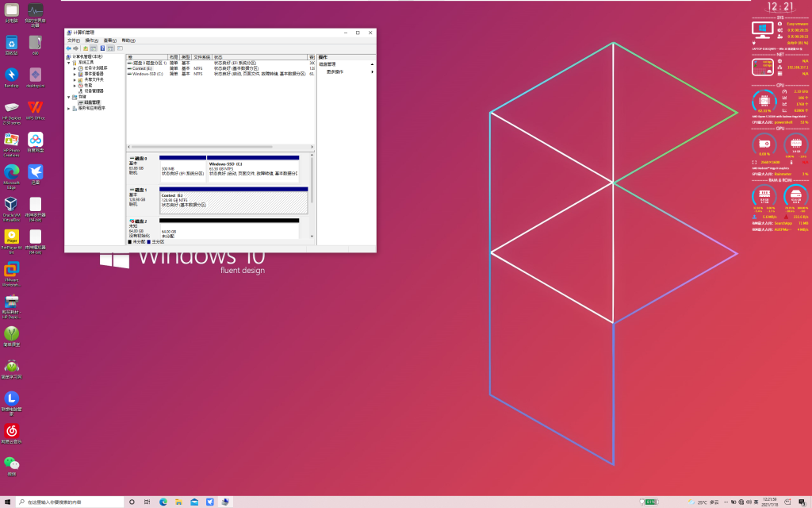Open the HP DeskJet 2130 series desktop icon

pyautogui.click(x=11, y=112)
